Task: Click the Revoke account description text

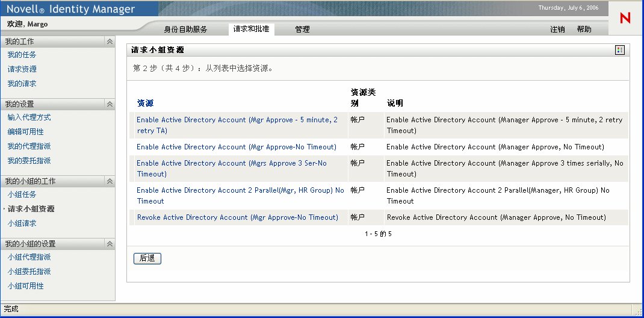Action: (x=496, y=217)
